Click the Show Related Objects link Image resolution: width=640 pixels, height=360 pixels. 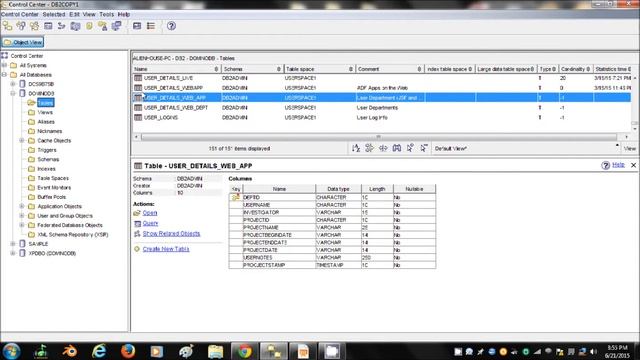[171, 233]
